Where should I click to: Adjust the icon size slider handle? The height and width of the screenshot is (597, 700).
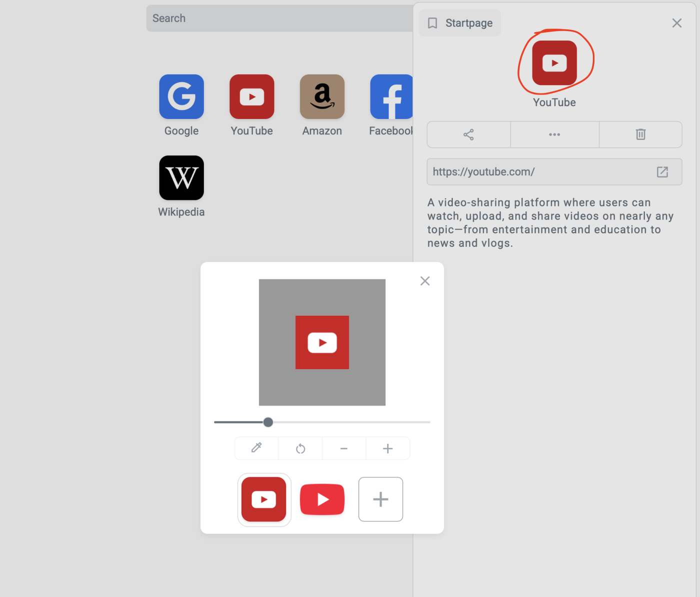268,422
